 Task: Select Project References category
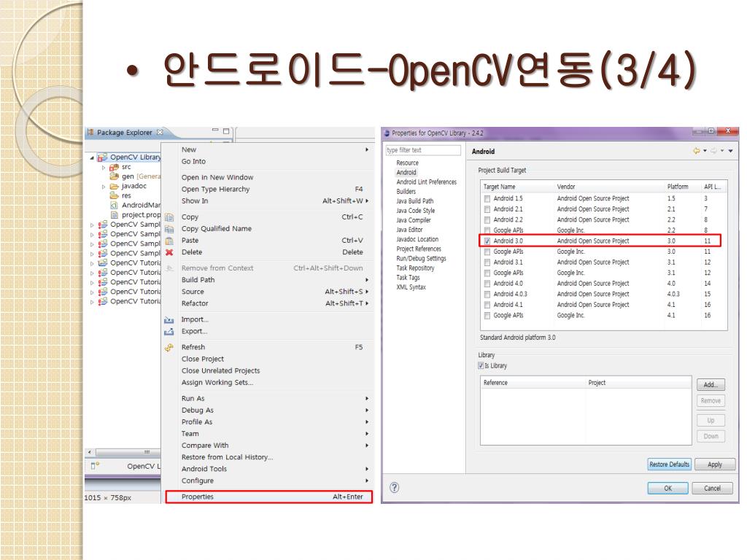(419, 249)
